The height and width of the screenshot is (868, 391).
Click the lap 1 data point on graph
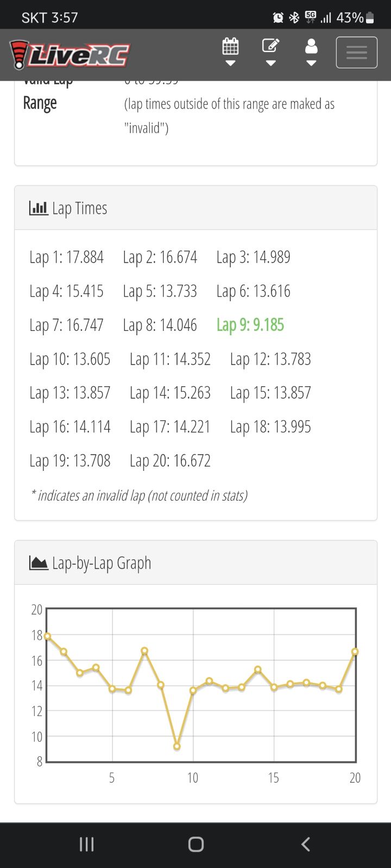[x=47, y=636]
